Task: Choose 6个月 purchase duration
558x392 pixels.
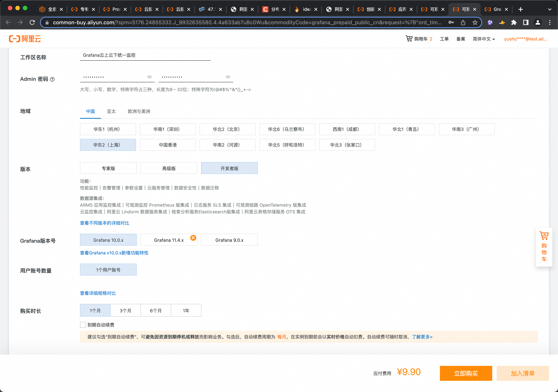Action: coord(156,310)
